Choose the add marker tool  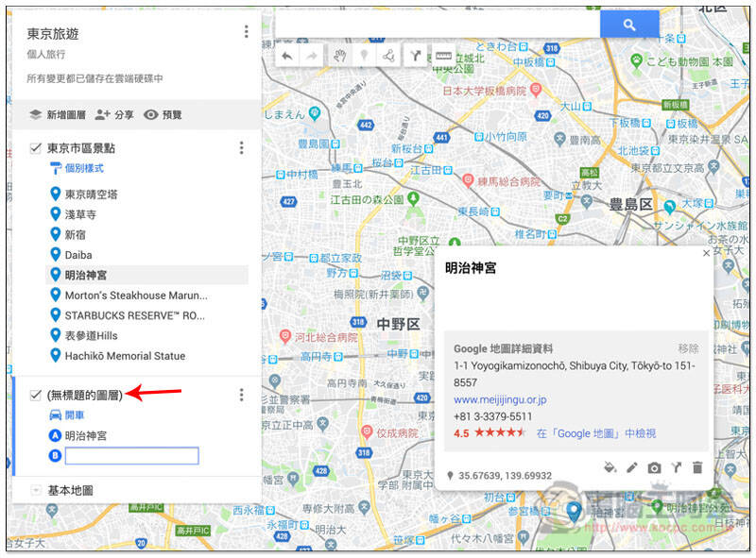(x=364, y=56)
